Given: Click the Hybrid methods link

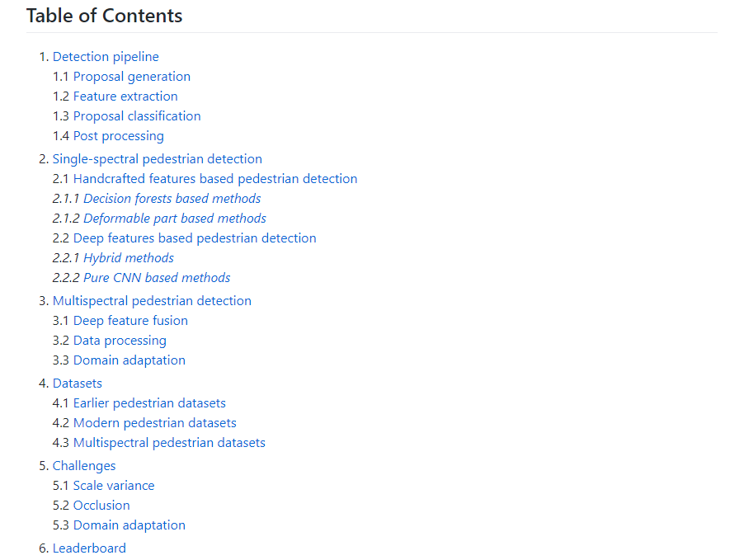Looking at the screenshot, I should (128, 258).
